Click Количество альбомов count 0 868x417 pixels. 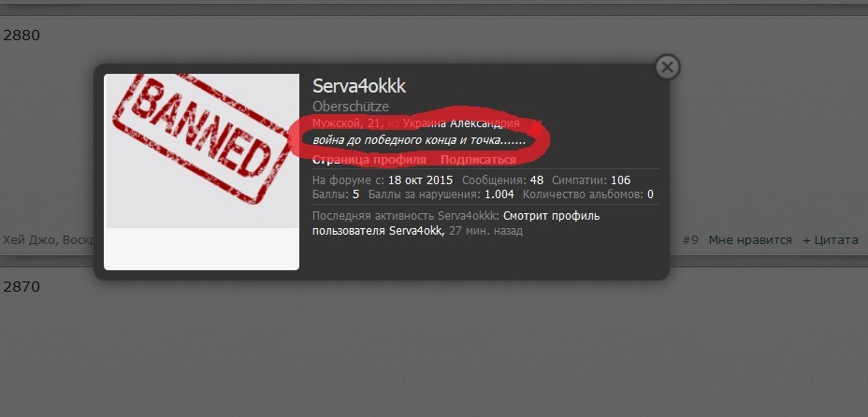click(650, 194)
